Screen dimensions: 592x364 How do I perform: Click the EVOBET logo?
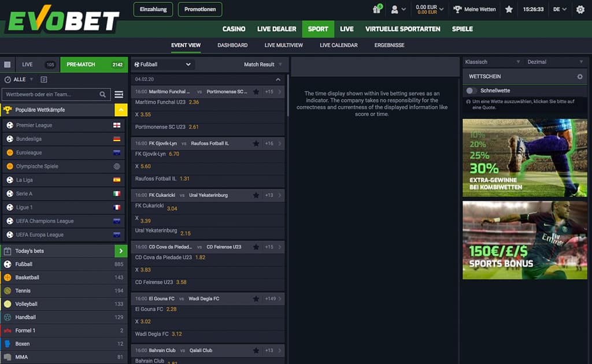click(64, 19)
